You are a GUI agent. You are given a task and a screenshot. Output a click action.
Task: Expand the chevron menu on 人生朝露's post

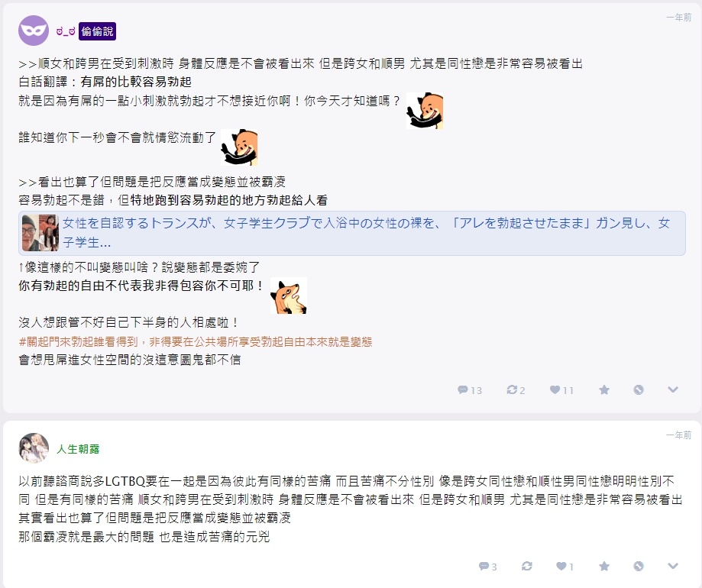pos(672,566)
